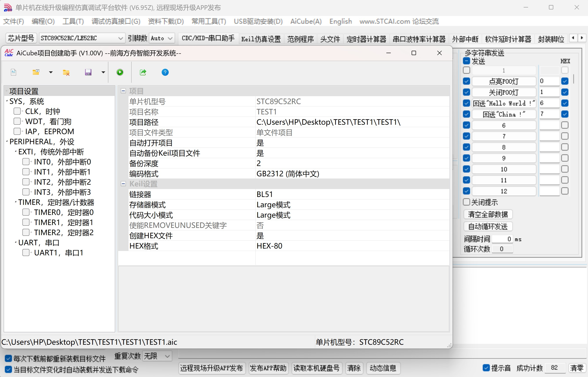Screen dimensions: 588x377
Task: Run project generation with green play icon
Action: 120,72
